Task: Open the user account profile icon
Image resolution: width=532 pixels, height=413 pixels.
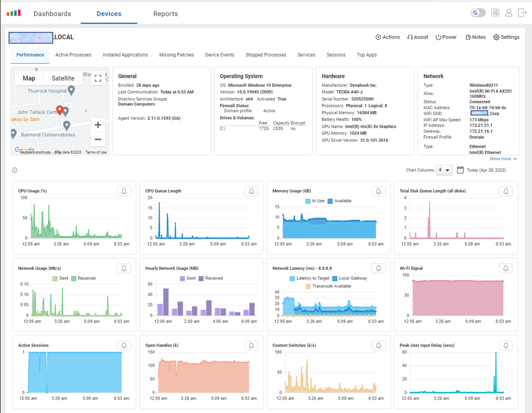Action: (509, 13)
